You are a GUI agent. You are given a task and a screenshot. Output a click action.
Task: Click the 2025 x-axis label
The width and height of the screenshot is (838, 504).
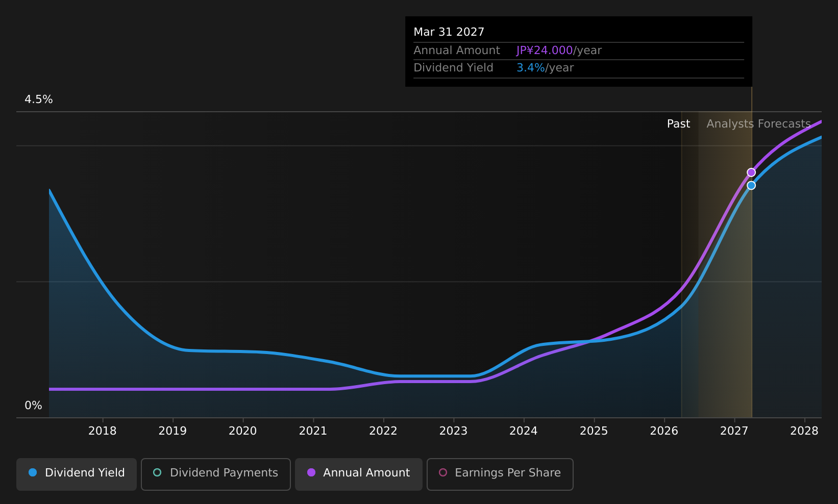(x=594, y=431)
